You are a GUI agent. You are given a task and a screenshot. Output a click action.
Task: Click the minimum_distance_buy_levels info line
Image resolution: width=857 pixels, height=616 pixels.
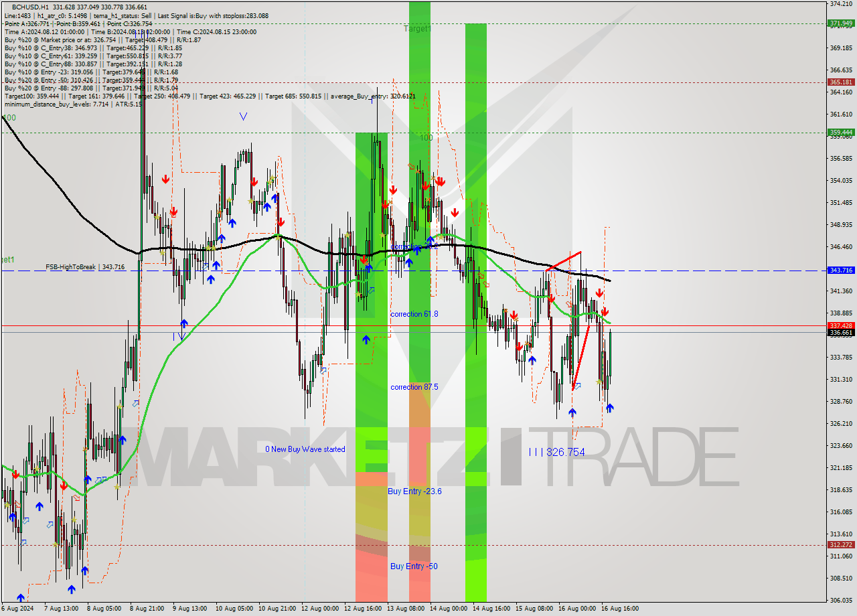click(x=72, y=104)
